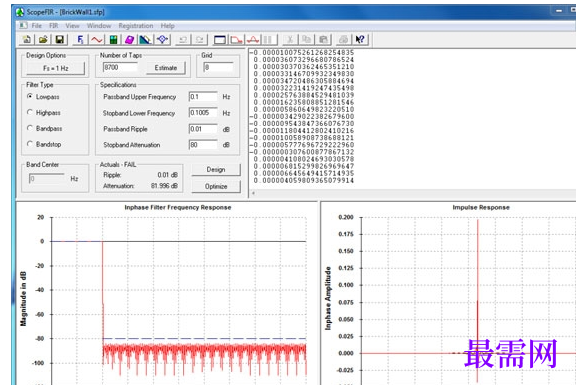Click the Impulse Response plot title

coord(481,207)
